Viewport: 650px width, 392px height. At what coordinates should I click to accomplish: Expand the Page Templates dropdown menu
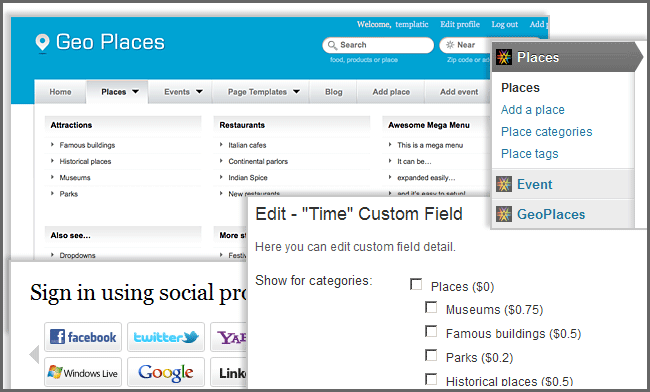click(x=264, y=92)
